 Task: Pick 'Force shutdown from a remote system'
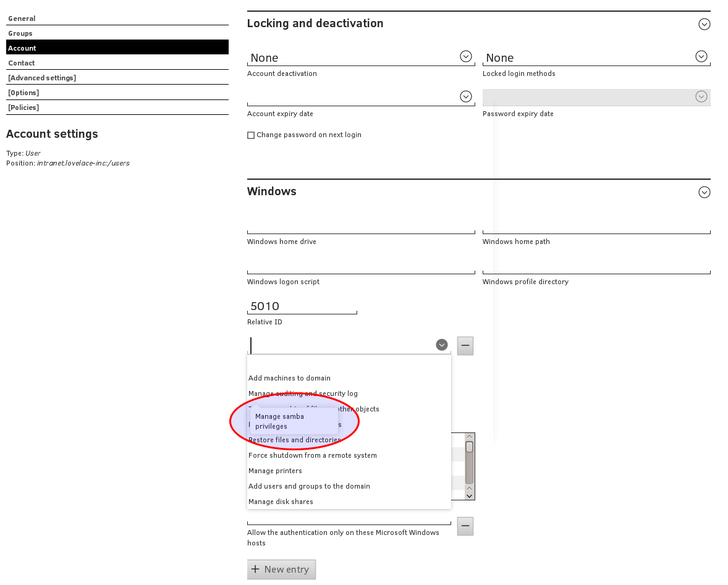312,455
